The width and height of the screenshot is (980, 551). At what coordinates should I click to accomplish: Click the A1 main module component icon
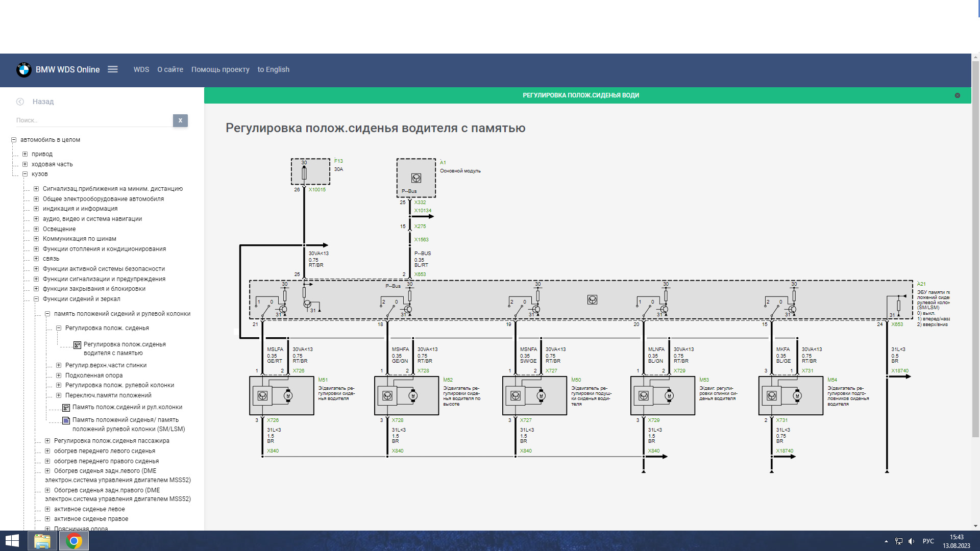[x=416, y=178]
